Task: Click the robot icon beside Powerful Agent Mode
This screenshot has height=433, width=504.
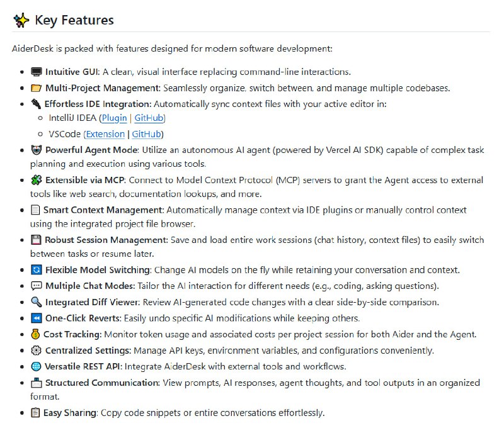Action: click(x=36, y=150)
